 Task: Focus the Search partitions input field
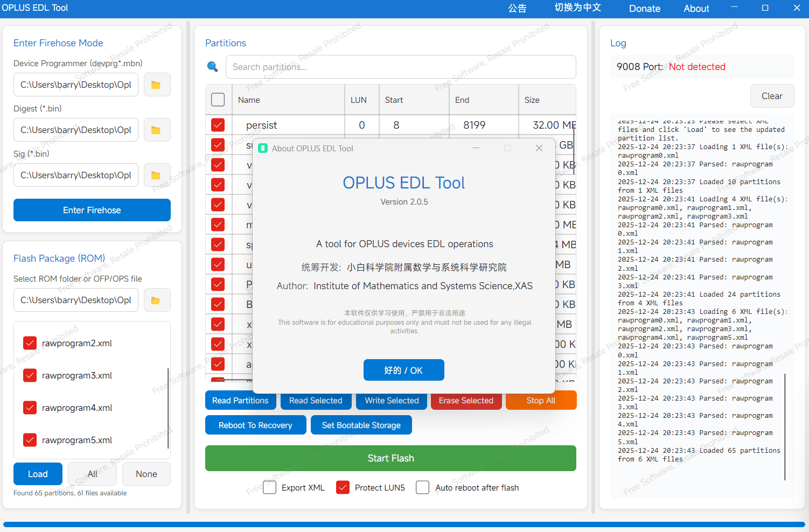(x=401, y=67)
